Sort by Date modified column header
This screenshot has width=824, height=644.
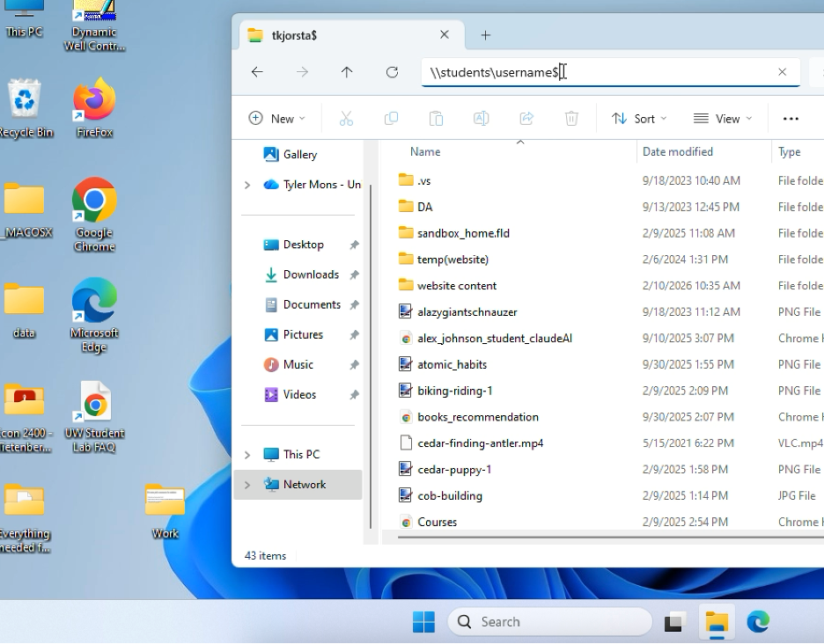(678, 152)
